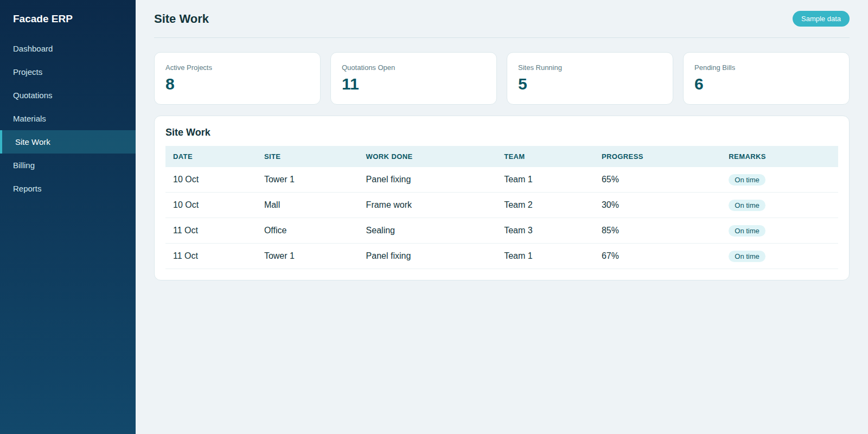Select the active Site Work sidebar item
Screen dimensions: 868x434
pos(68,142)
